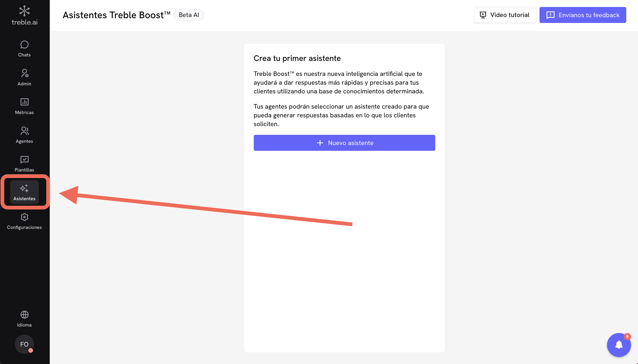The height and width of the screenshot is (364, 638).
Task: Click Envíanos tu feedback button
Action: pos(582,15)
